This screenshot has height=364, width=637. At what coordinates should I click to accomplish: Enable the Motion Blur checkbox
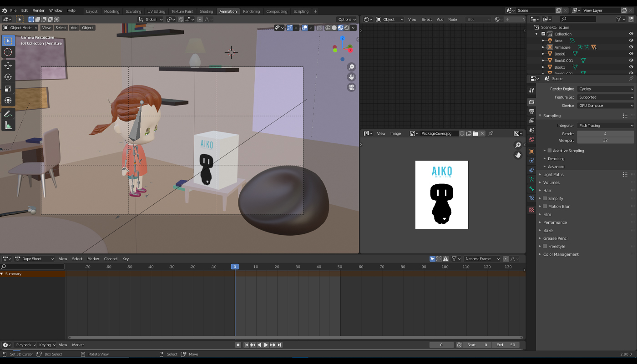coord(545,207)
